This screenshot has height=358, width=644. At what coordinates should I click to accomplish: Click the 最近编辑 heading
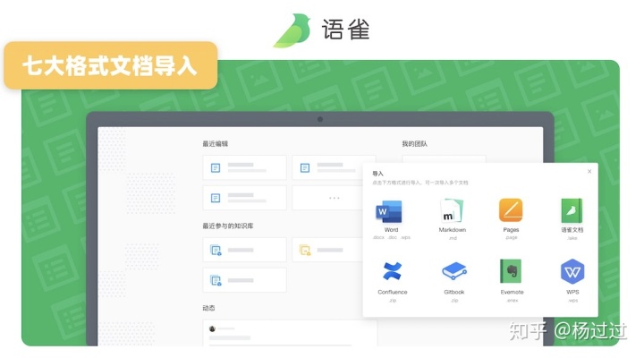[x=215, y=144]
